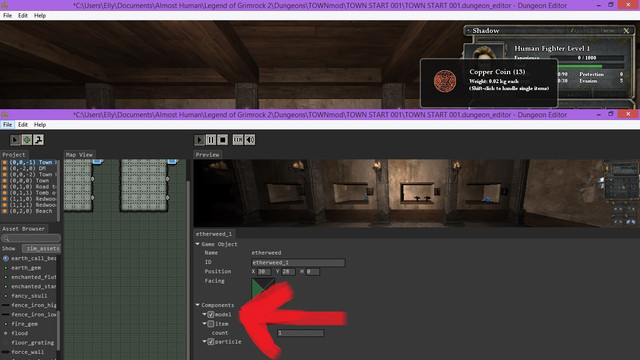Image resolution: width=640 pixels, height=360 pixels.
Task: Switch to the Project tab
Action: coord(14,155)
